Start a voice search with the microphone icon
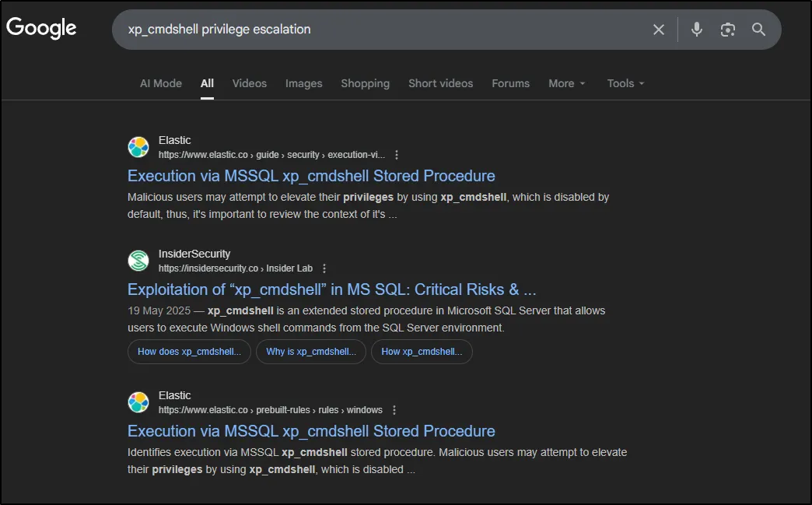This screenshot has height=505, width=812. pyautogui.click(x=696, y=29)
